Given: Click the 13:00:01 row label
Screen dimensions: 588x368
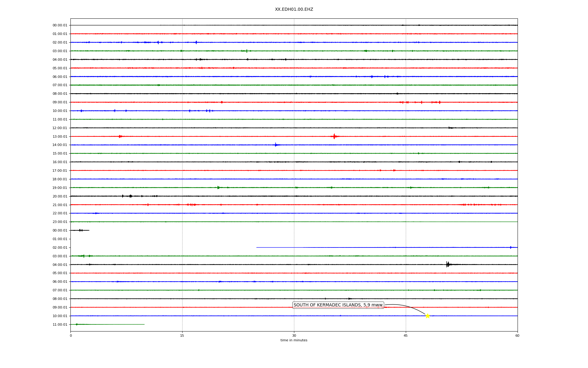Looking at the screenshot, I should [x=60, y=136].
